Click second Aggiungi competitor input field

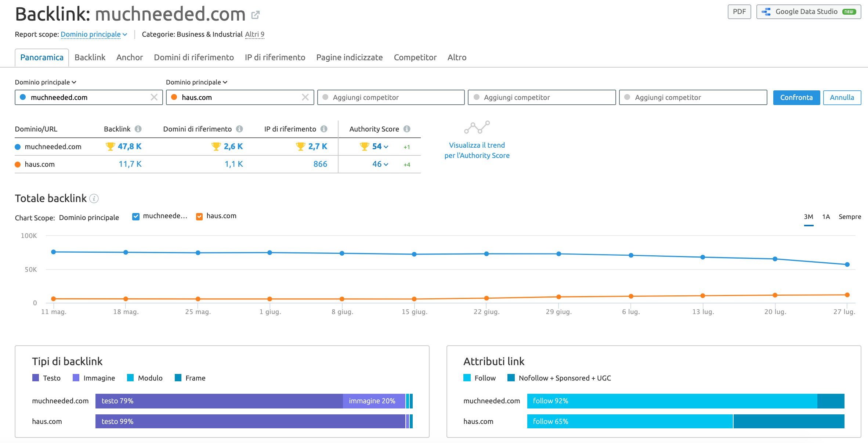coord(542,97)
